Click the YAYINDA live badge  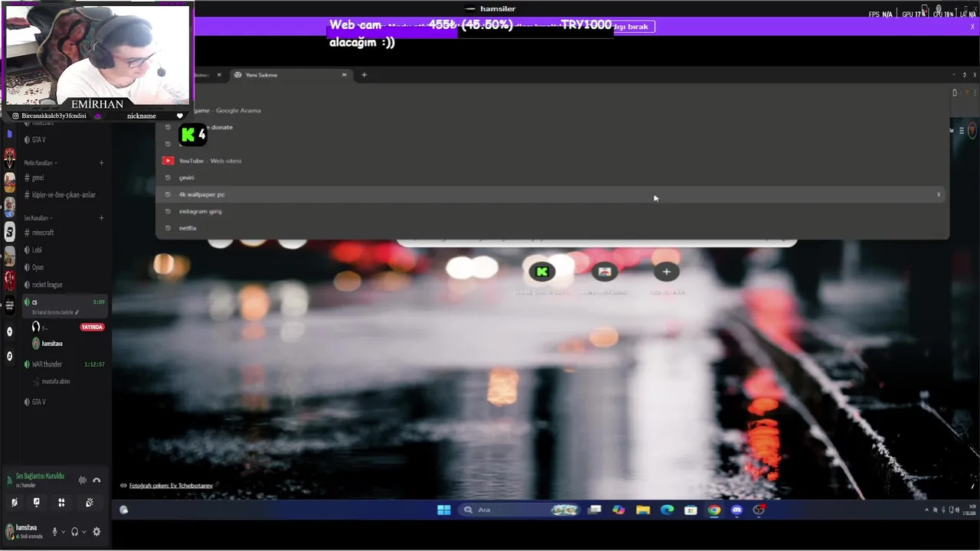92,327
